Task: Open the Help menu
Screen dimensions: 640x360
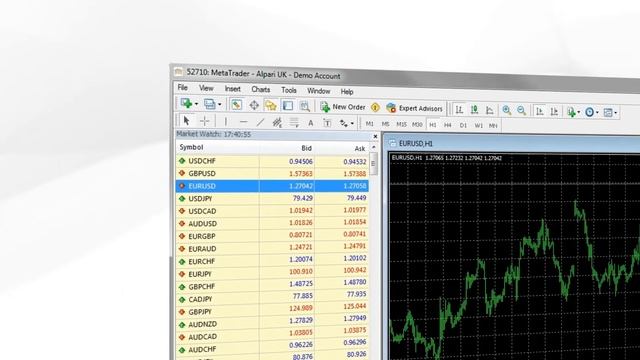Action: pos(347,91)
